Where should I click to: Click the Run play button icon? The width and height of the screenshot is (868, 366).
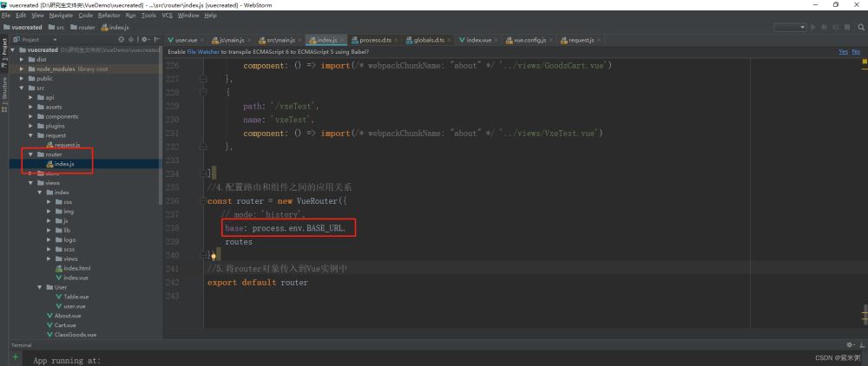point(813,27)
